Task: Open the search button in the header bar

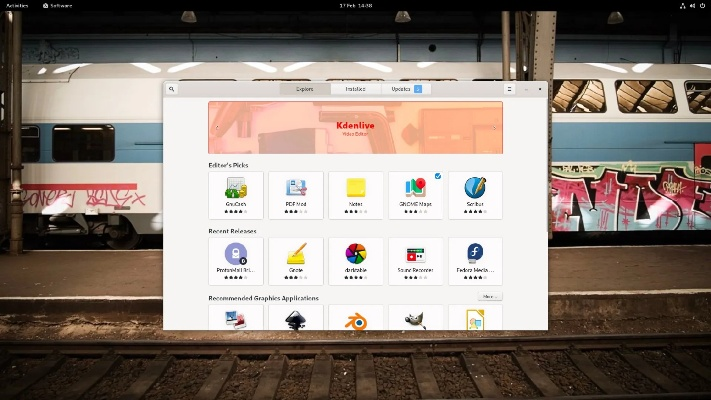Action: pos(172,89)
